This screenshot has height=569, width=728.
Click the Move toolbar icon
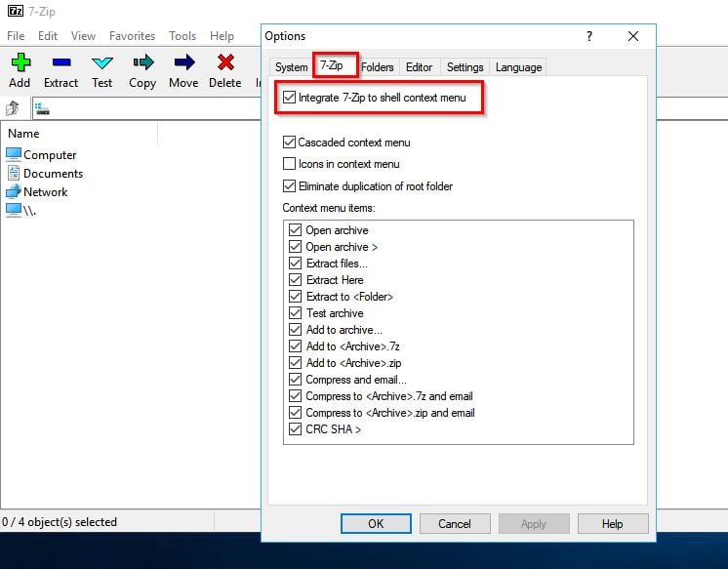[x=184, y=62]
